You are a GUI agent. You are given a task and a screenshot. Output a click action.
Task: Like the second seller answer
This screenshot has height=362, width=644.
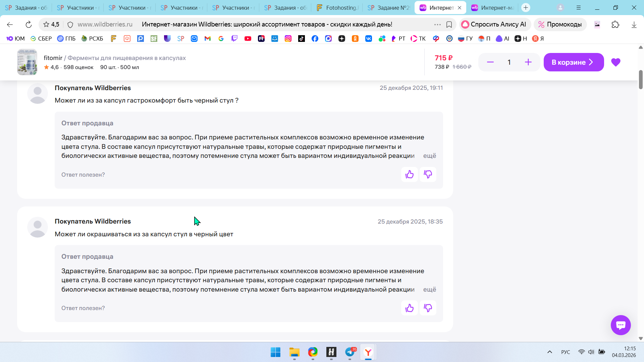[409, 308]
